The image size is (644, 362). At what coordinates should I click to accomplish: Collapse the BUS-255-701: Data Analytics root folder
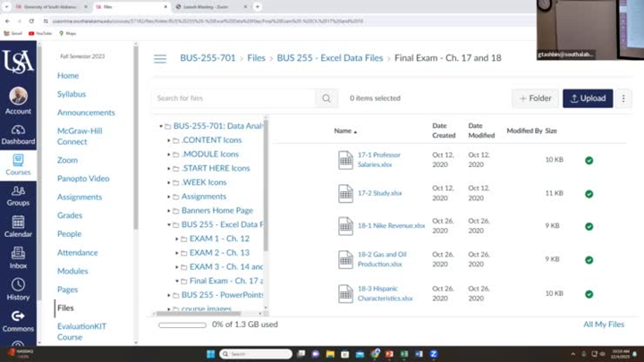point(161,126)
